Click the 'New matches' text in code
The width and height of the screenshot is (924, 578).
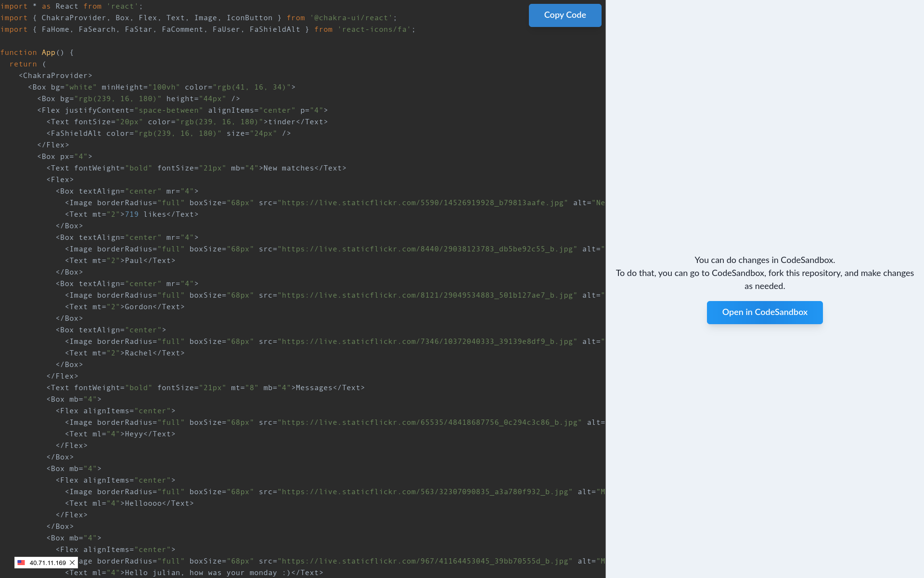[x=288, y=168]
